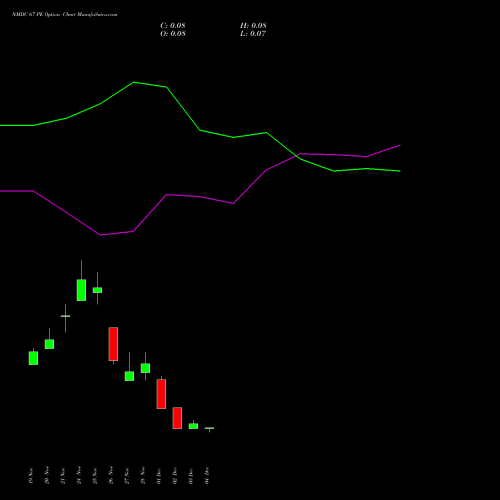Select the '20 Nov' date label
This screenshot has height=500, width=500.
pos(47,476)
